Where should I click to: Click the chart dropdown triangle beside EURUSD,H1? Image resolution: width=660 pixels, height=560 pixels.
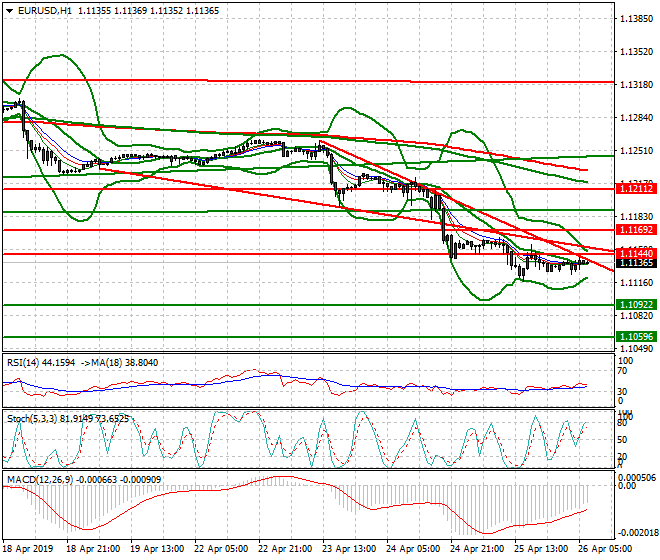click(x=9, y=11)
